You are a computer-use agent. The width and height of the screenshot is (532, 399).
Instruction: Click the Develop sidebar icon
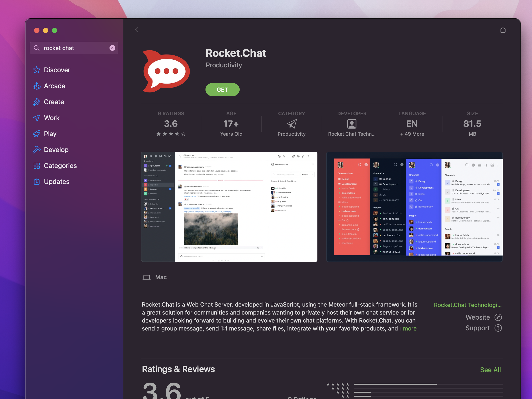point(37,150)
